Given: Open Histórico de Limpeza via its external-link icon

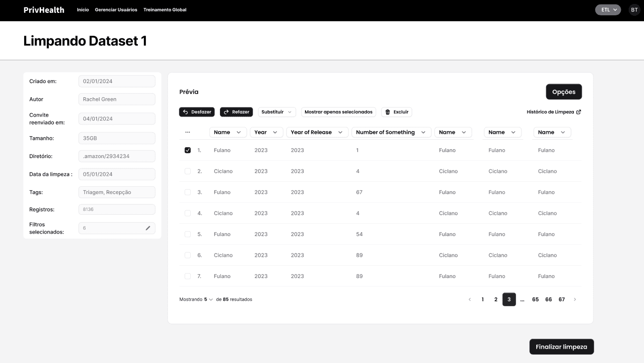Looking at the screenshot, I should (579, 112).
